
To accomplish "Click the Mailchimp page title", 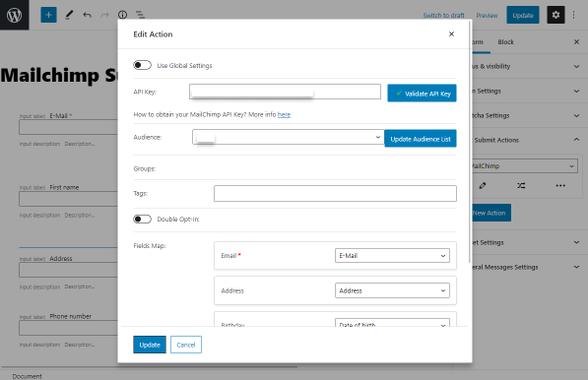I will point(59,76).
